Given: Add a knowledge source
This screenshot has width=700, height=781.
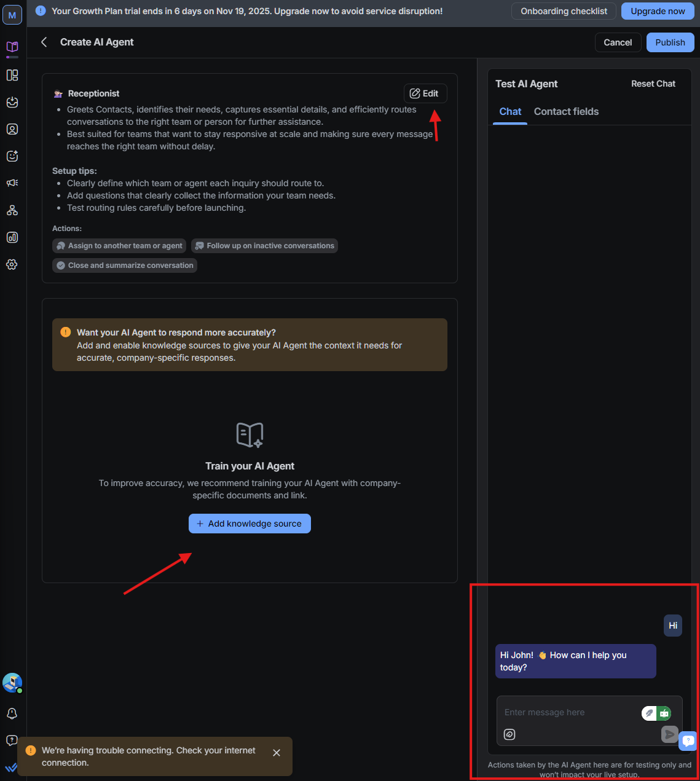Looking at the screenshot, I should [x=250, y=523].
